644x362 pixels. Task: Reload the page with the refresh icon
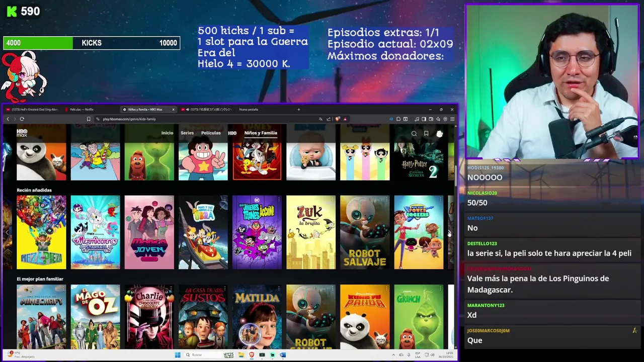22,119
